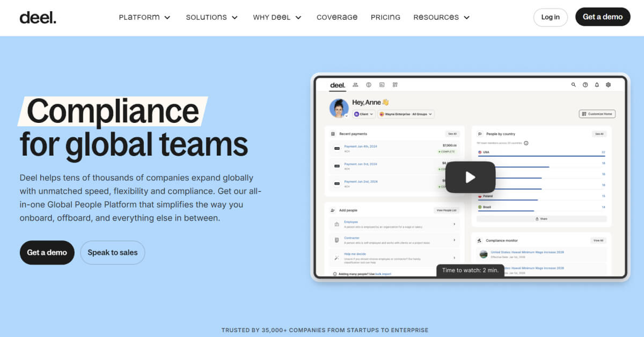Click See All in People by country panel
Screen dimensions: 644x337
point(599,134)
